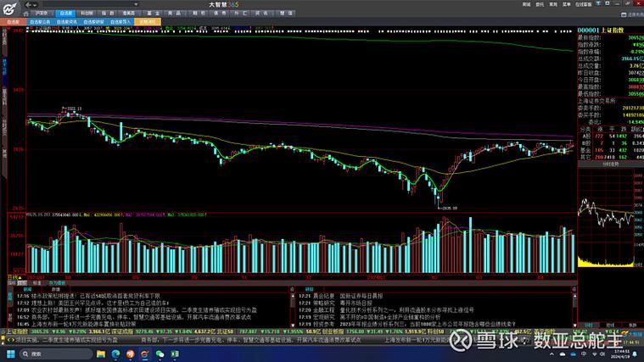Click the 分时走势 panel header
644x362 pixels.
coord(610,164)
